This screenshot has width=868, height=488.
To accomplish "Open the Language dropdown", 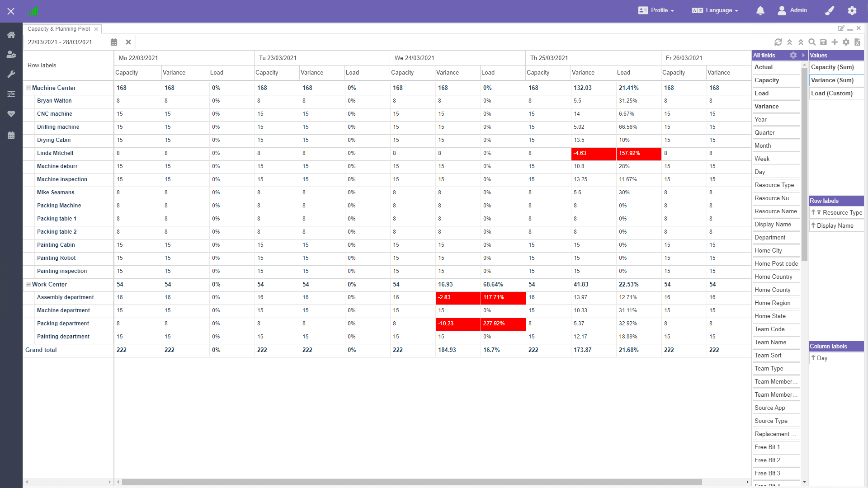I will point(714,10).
